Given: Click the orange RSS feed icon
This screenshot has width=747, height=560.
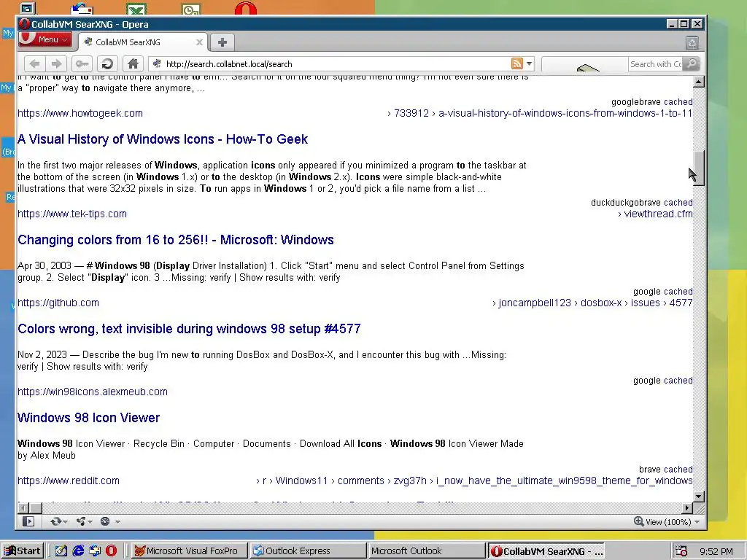Looking at the screenshot, I should [x=517, y=63].
